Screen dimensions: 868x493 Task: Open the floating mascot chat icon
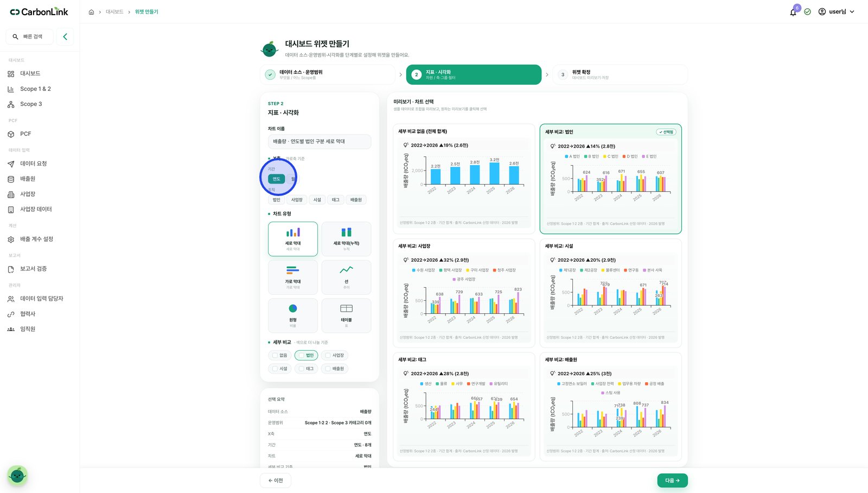[17, 476]
